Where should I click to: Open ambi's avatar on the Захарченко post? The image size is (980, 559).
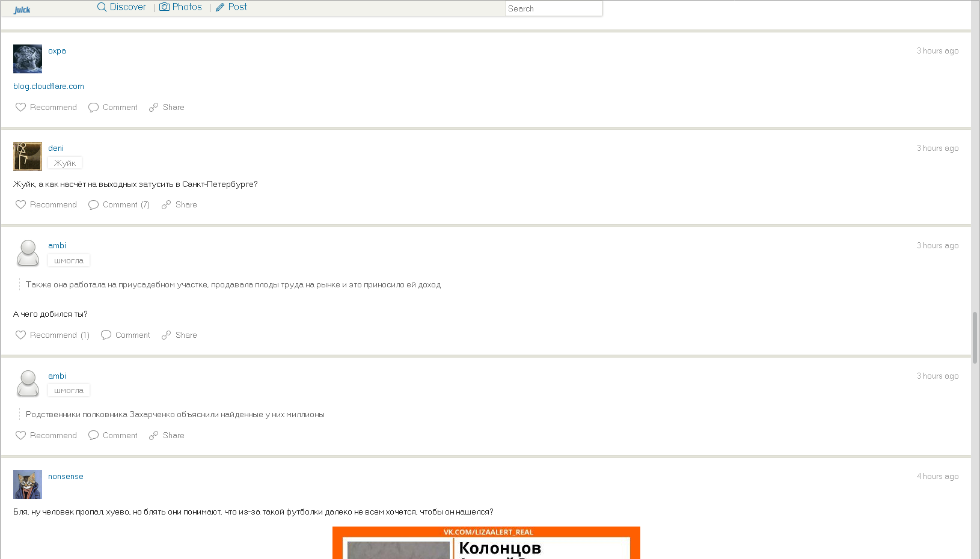pyautogui.click(x=28, y=383)
